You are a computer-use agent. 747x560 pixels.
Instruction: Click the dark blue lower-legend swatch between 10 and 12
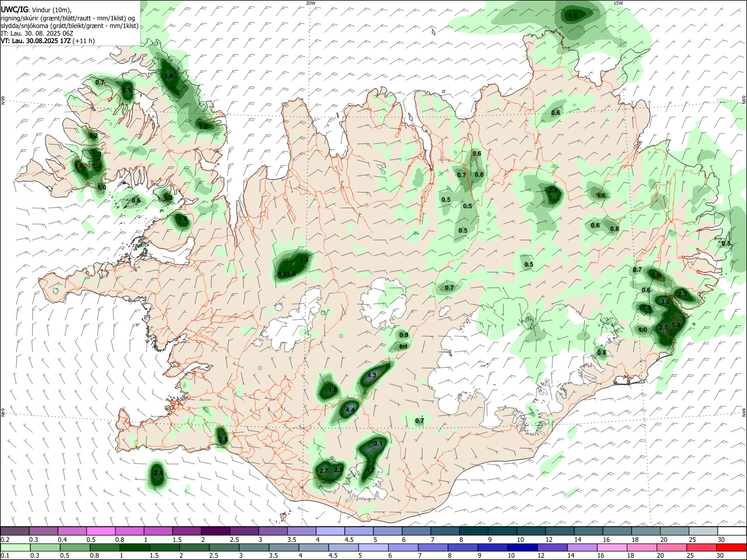click(521, 547)
